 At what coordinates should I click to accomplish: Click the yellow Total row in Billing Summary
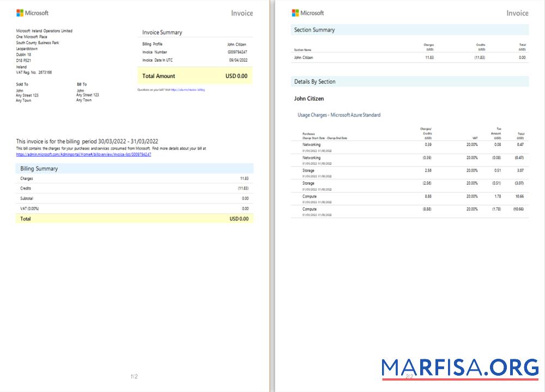(x=134, y=218)
